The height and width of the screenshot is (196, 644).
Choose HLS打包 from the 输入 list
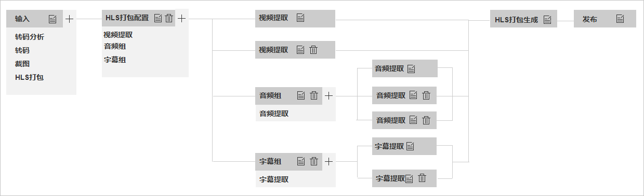point(29,77)
